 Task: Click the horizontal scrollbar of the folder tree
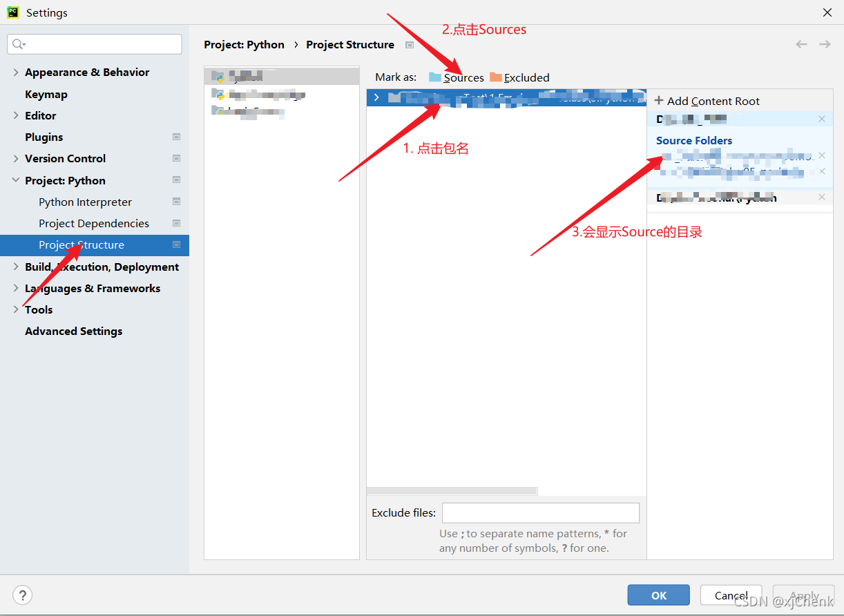pyautogui.click(x=452, y=491)
